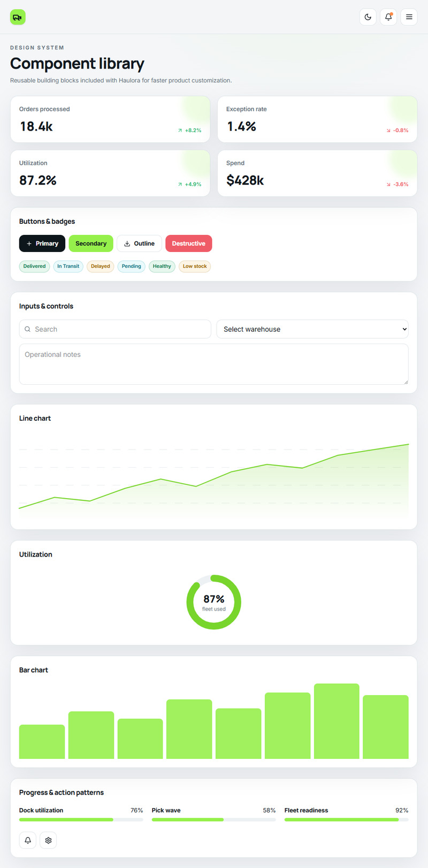
Task: Click the Utilization 87.2% card value
Action: point(38,180)
